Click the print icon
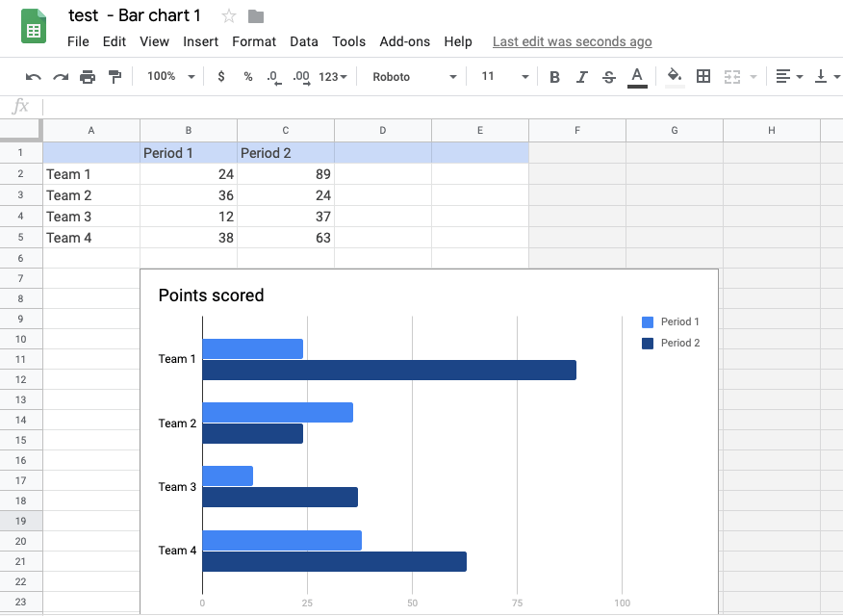The height and width of the screenshot is (616, 843). pyautogui.click(x=88, y=77)
